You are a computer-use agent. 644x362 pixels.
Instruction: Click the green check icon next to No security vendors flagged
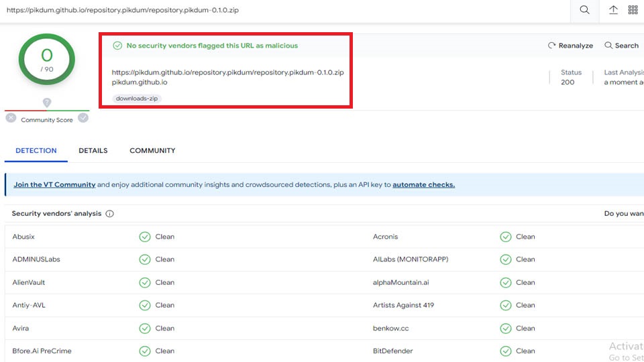point(117,46)
